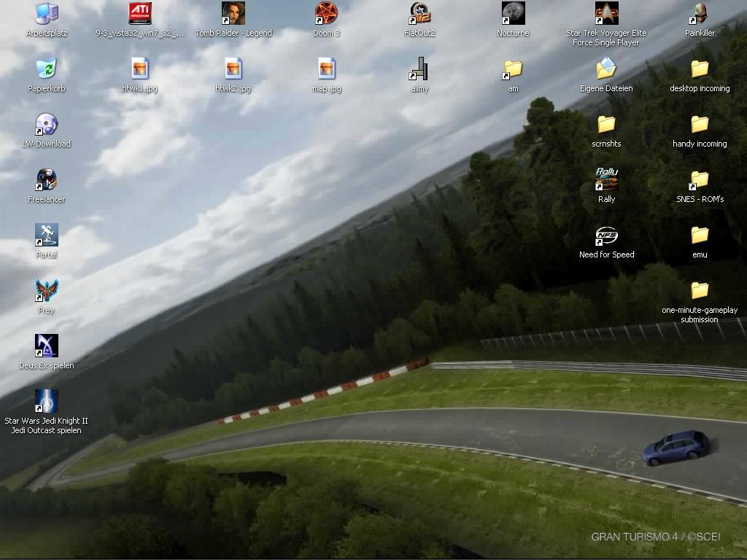Launch Tomb Raider - Legend shortcut
The image size is (747, 560).
pos(233,13)
